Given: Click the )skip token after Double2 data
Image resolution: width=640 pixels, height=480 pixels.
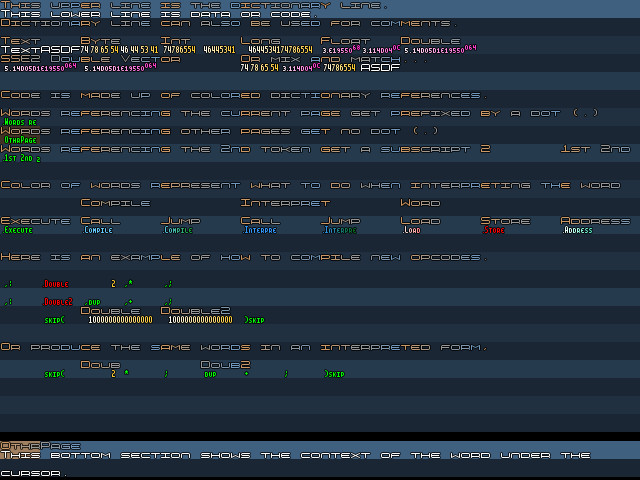Looking at the screenshot, I should click(254, 320).
